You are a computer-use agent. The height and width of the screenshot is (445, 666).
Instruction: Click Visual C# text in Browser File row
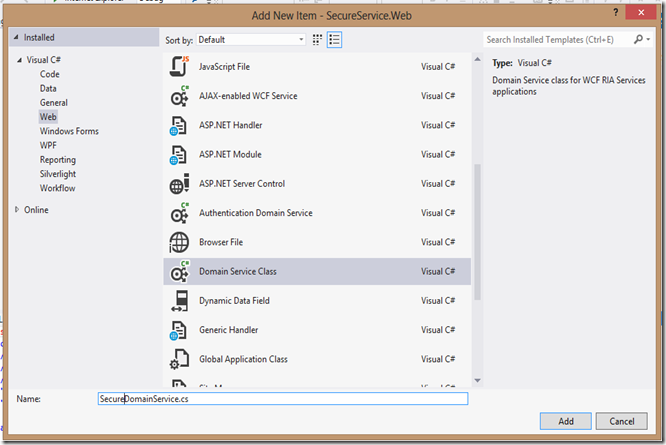pyautogui.click(x=438, y=242)
